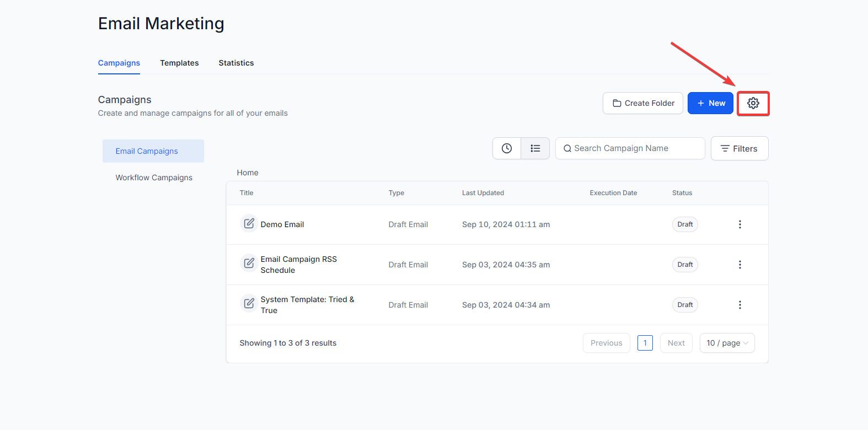The height and width of the screenshot is (430, 868).
Task: Click the Previous page button
Action: coord(607,343)
